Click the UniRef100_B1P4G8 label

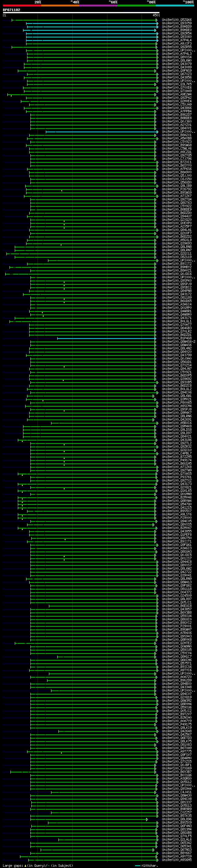tap(176, 338)
